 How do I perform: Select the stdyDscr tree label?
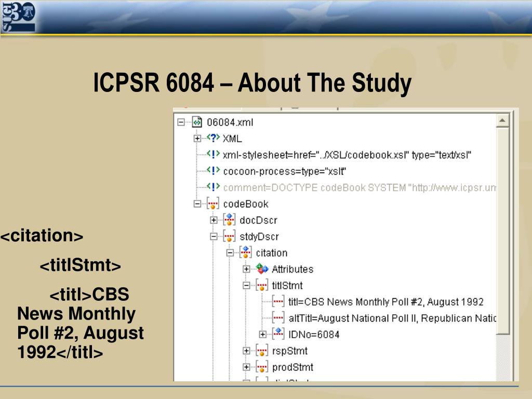pyautogui.click(x=259, y=236)
